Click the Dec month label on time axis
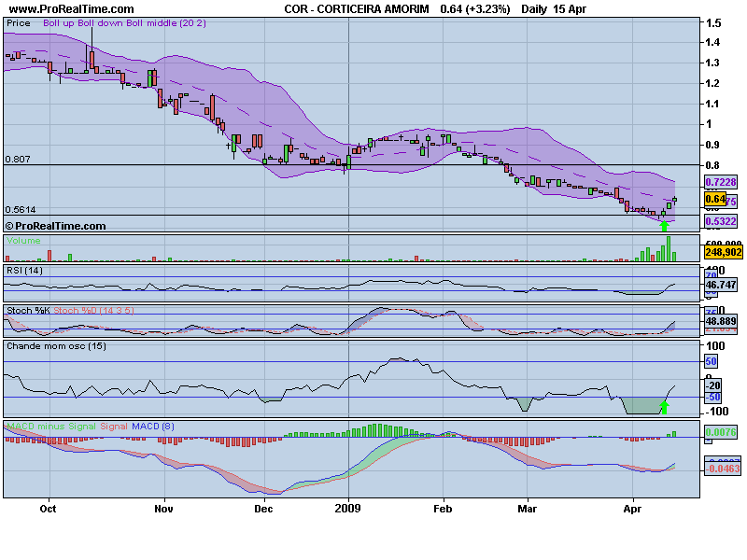Viewport: 747px width, 560px height. pos(263,509)
